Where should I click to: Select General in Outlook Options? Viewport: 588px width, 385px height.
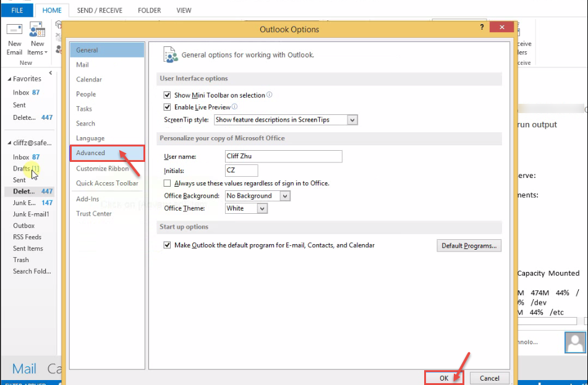(107, 50)
